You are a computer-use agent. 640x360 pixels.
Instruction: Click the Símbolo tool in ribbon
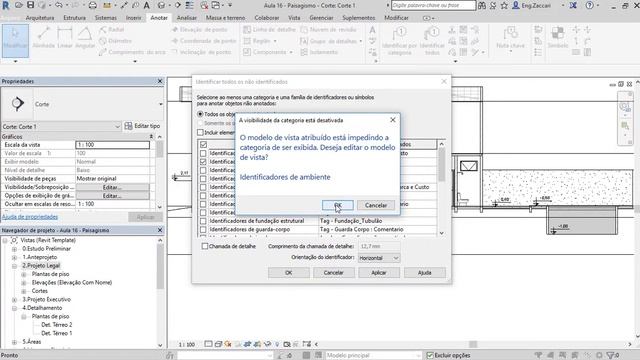[x=558, y=38]
